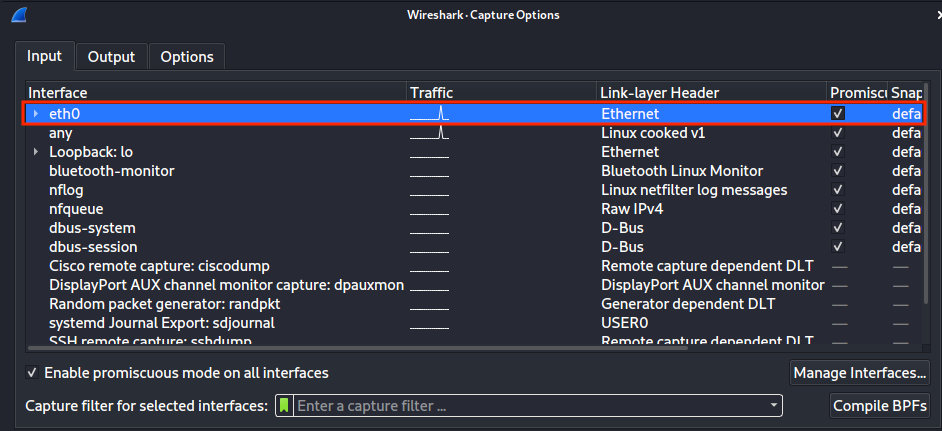This screenshot has width=942, height=431.
Task: Click the Manage Interfaces button
Action: [x=859, y=373]
